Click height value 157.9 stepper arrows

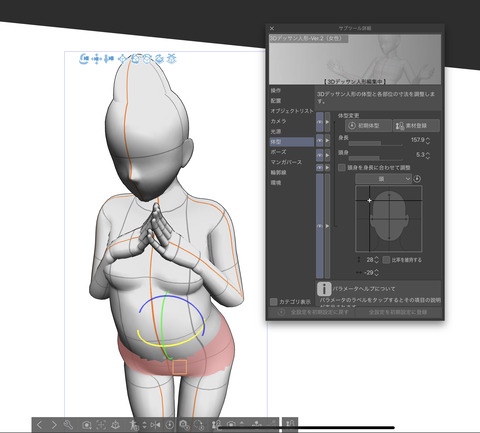(x=428, y=141)
